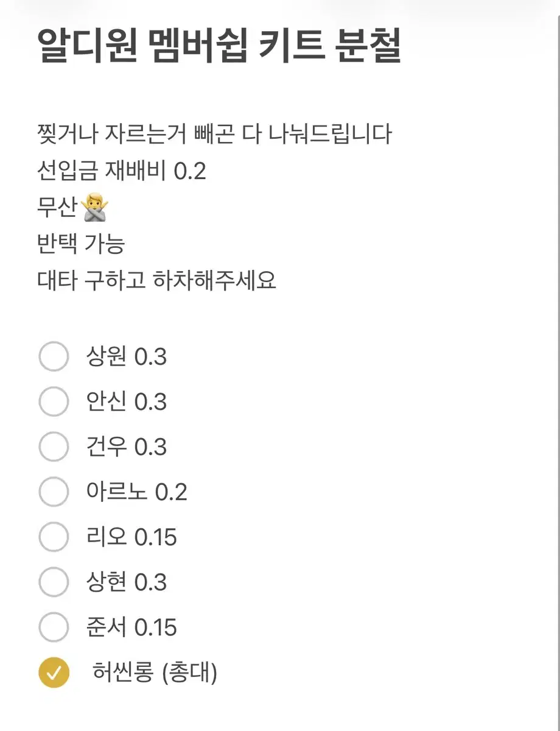Click the line 선입금 재배비 0.2
This screenshot has height=731, width=560.
click(122, 171)
